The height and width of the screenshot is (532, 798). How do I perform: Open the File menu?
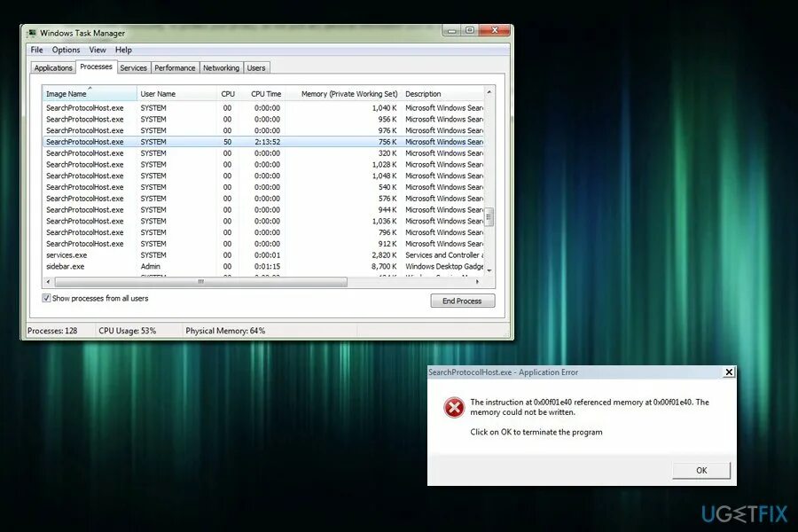coord(36,50)
